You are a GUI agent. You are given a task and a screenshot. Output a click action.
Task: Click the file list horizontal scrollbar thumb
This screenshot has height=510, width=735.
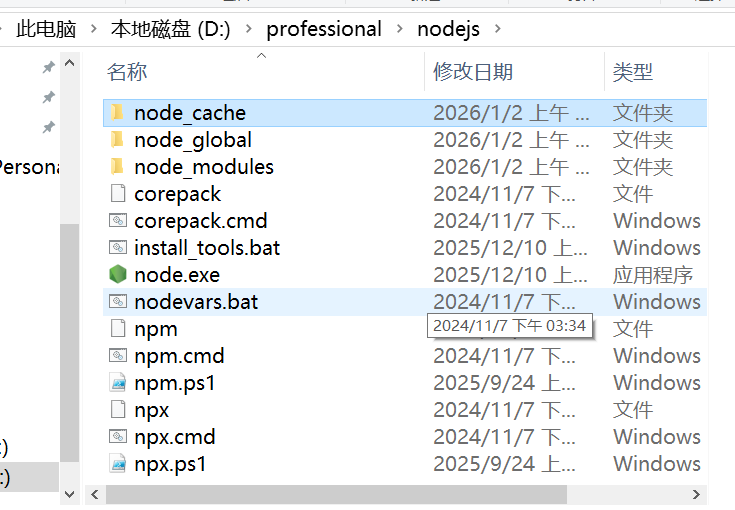click(x=336, y=495)
